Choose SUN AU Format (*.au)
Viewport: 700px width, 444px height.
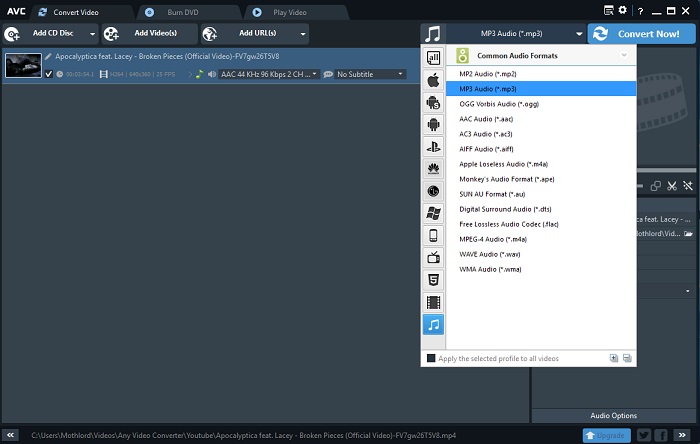[x=541, y=194]
